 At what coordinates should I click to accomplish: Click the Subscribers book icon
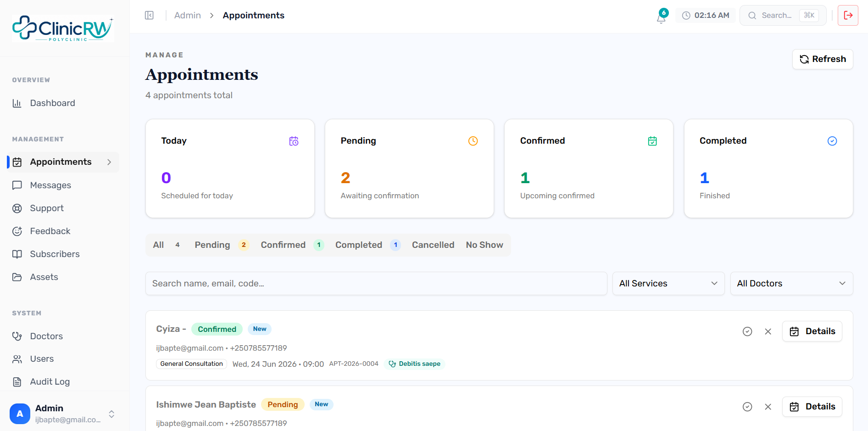[x=17, y=254]
